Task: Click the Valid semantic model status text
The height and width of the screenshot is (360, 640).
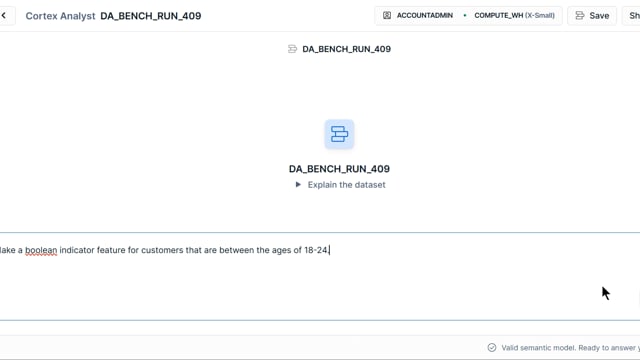Action: [x=570, y=348]
